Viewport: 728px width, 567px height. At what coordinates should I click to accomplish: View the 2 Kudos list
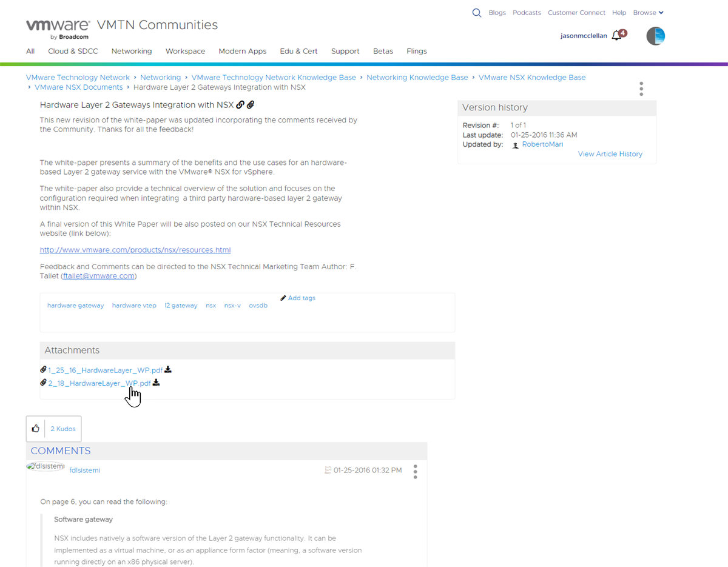point(63,429)
